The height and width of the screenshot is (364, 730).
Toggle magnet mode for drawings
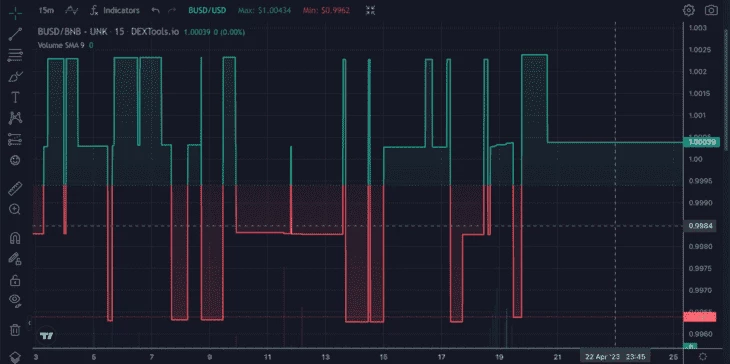point(15,238)
